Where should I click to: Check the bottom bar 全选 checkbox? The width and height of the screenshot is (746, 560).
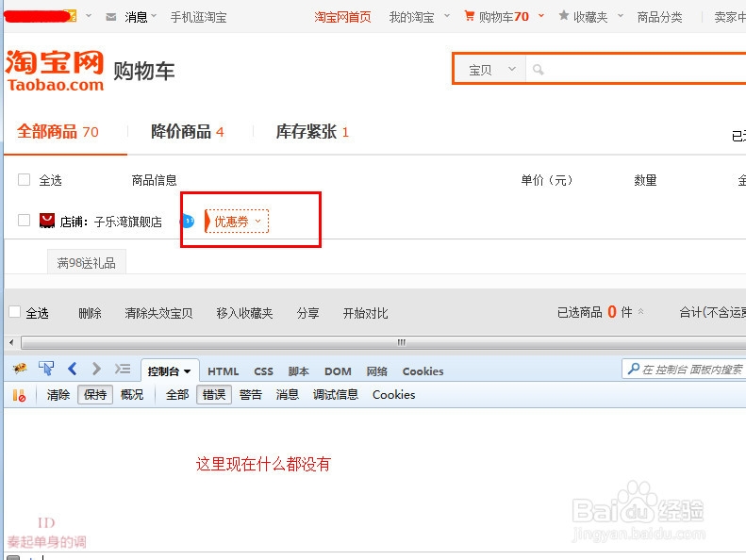coord(15,312)
